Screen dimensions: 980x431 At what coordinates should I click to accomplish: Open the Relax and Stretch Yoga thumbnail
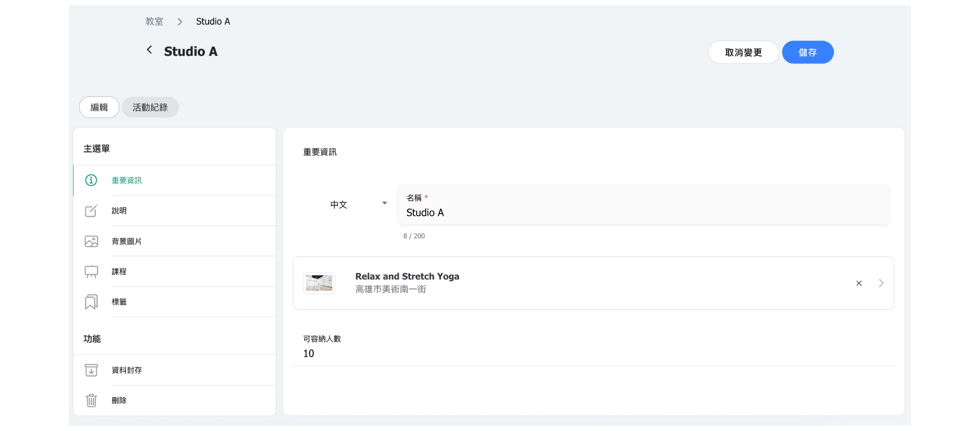[319, 283]
